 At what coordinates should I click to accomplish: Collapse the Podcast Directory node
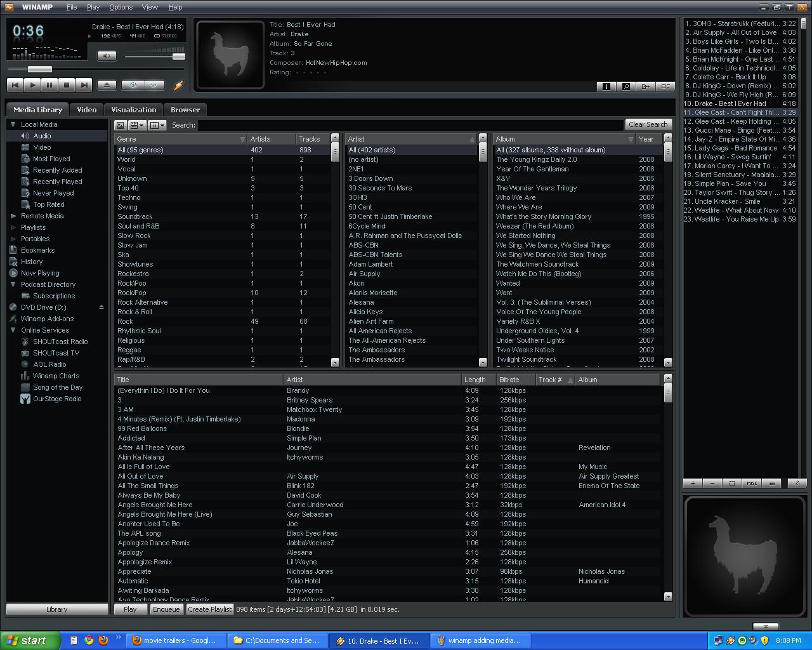click(x=13, y=284)
